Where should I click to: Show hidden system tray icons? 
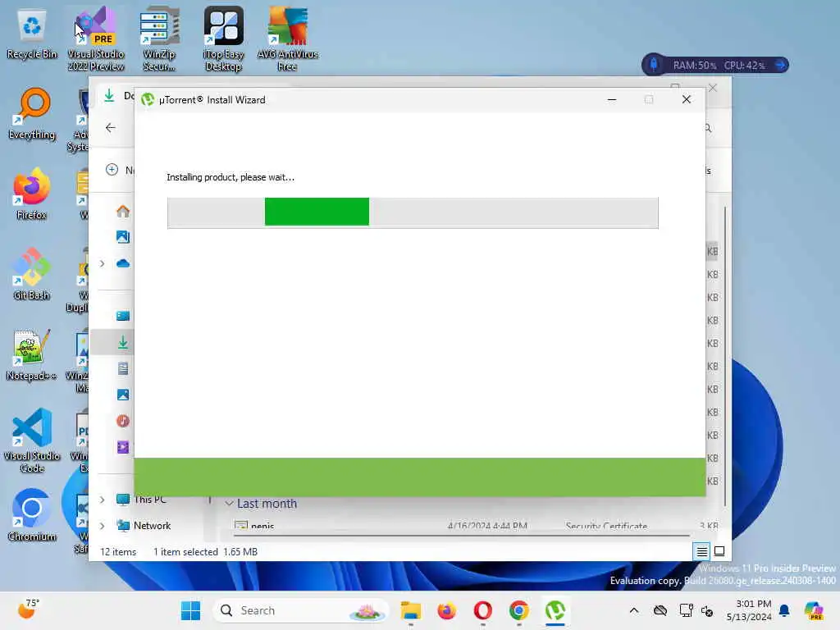(634, 610)
